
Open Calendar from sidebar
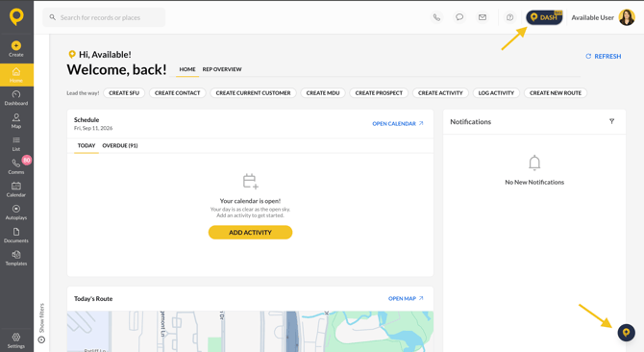click(x=16, y=189)
